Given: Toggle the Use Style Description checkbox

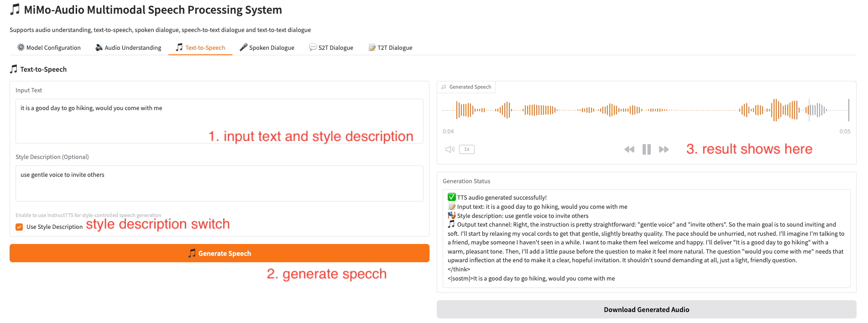Looking at the screenshot, I should click(x=19, y=227).
